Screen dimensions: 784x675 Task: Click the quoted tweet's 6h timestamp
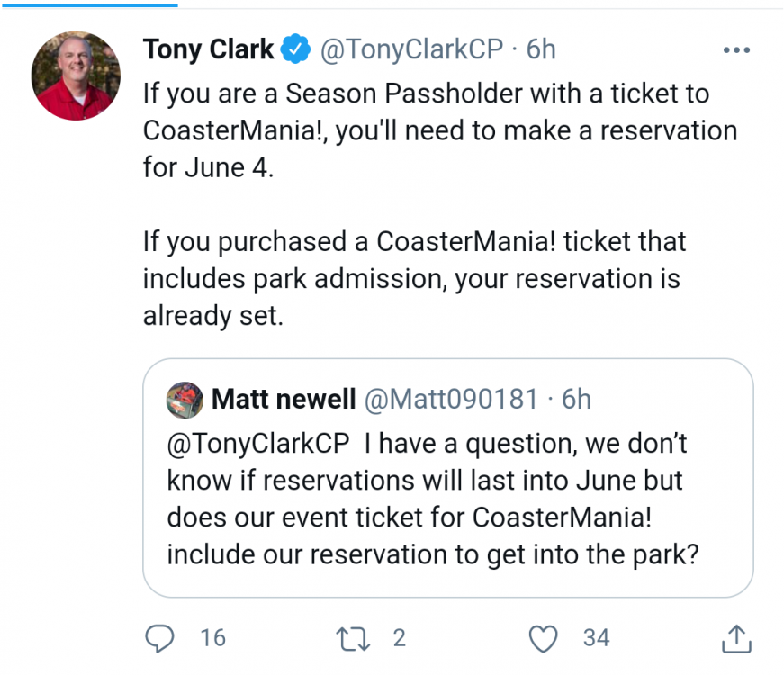click(577, 399)
